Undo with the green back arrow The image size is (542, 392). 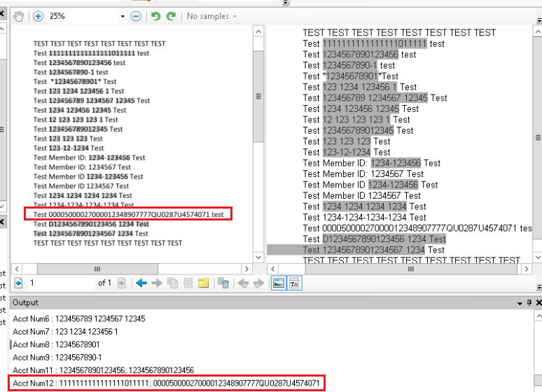point(156,16)
